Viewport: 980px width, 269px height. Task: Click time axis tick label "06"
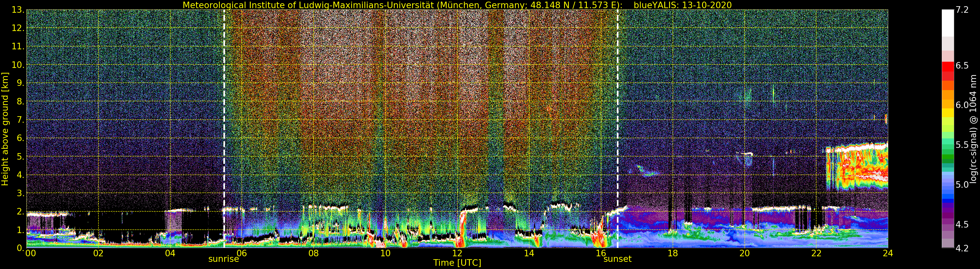[242, 253]
